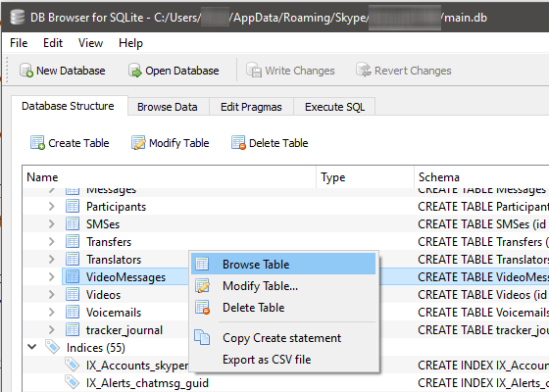Select the 'tracker_journal' table name
Viewport: 549px width, 392px height.
[x=125, y=330]
